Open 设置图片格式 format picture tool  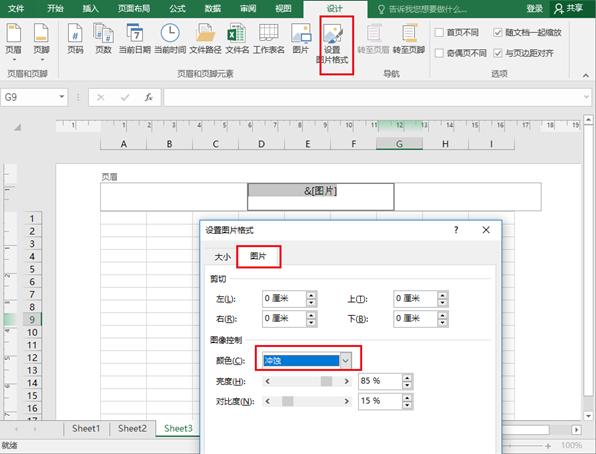point(332,43)
